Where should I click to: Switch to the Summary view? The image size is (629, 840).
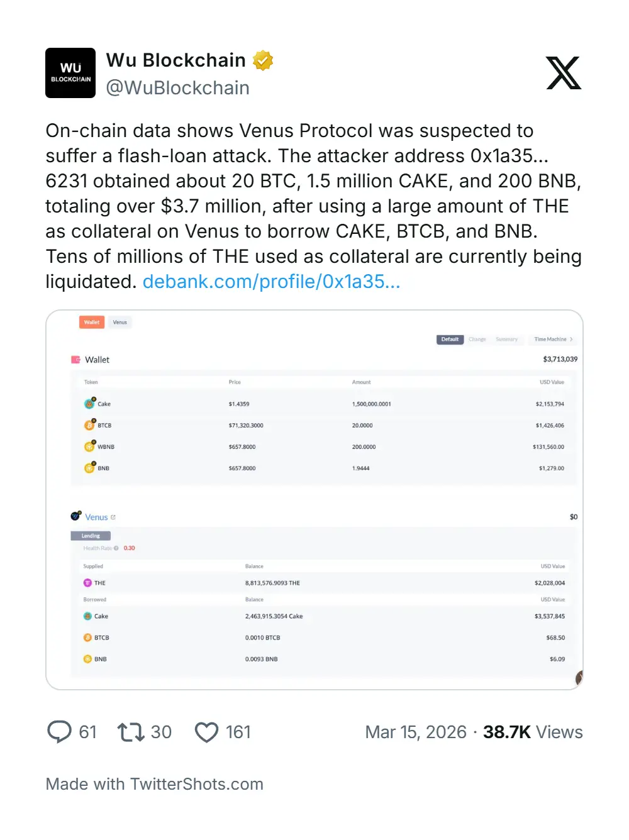(x=506, y=340)
